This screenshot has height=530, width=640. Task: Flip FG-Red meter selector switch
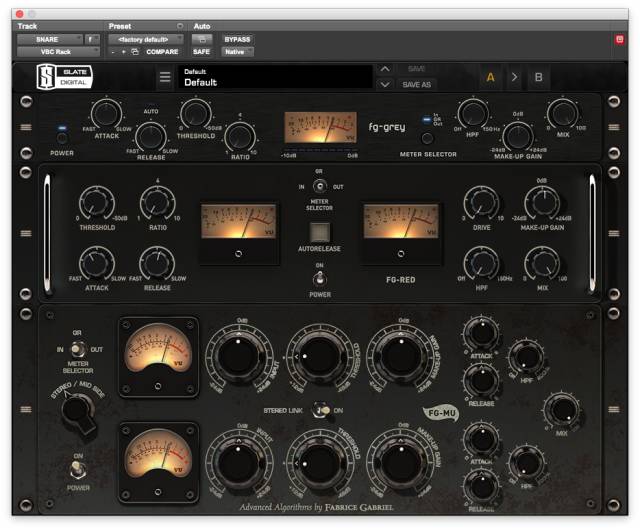pyautogui.click(x=320, y=186)
